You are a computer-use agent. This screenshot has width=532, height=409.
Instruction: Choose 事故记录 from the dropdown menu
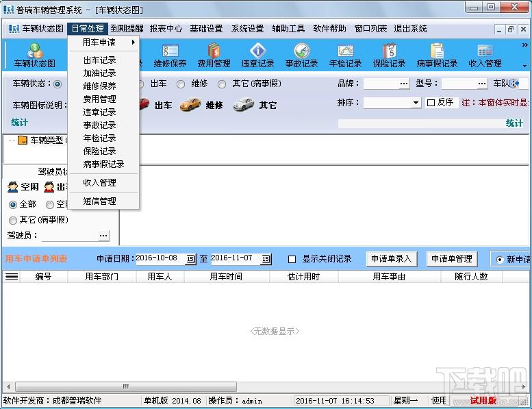(x=100, y=125)
